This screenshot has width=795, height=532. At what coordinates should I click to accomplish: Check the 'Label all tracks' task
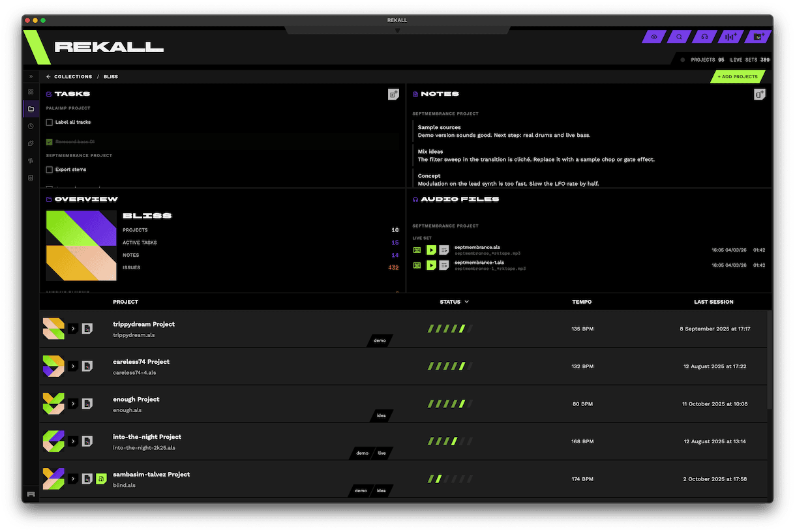point(49,122)
